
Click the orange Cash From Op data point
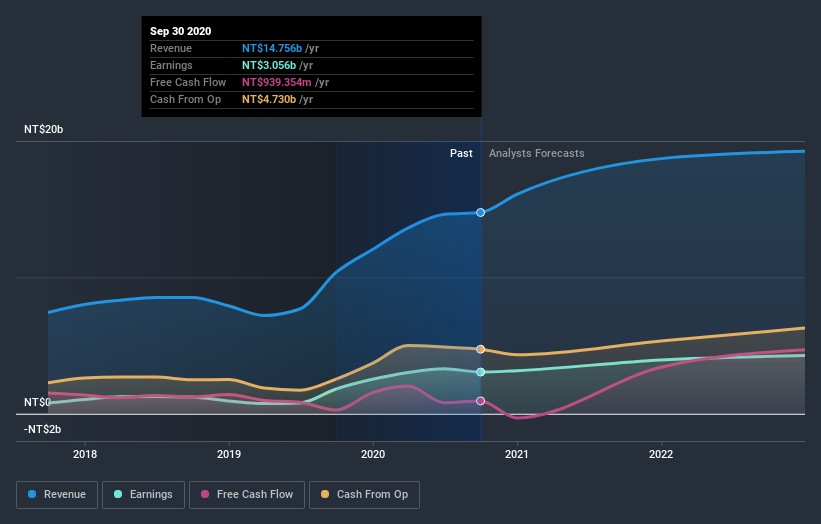[480, 349]
